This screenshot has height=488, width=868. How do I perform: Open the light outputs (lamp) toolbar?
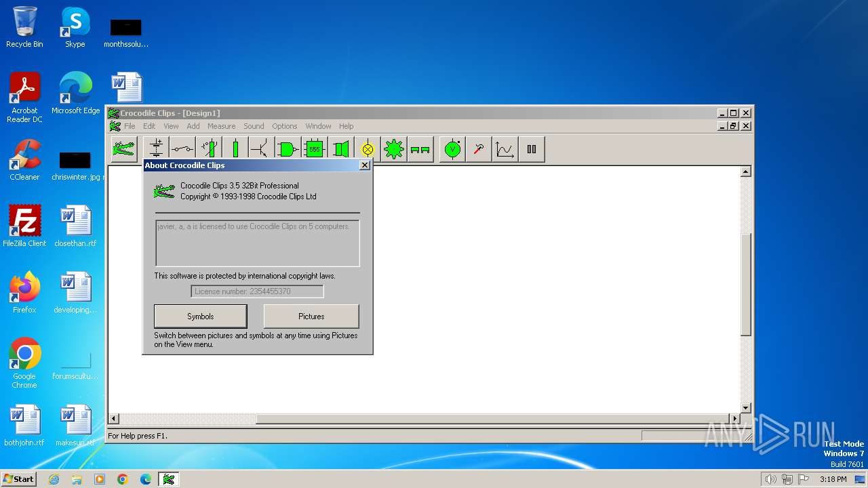pyautogui.click(x=368, y=149)
